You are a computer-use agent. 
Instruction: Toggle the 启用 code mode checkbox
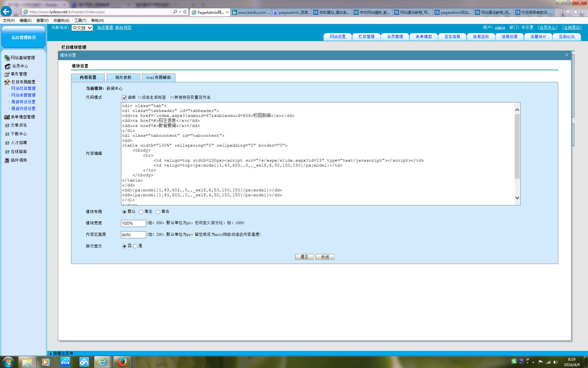(124, 98)
